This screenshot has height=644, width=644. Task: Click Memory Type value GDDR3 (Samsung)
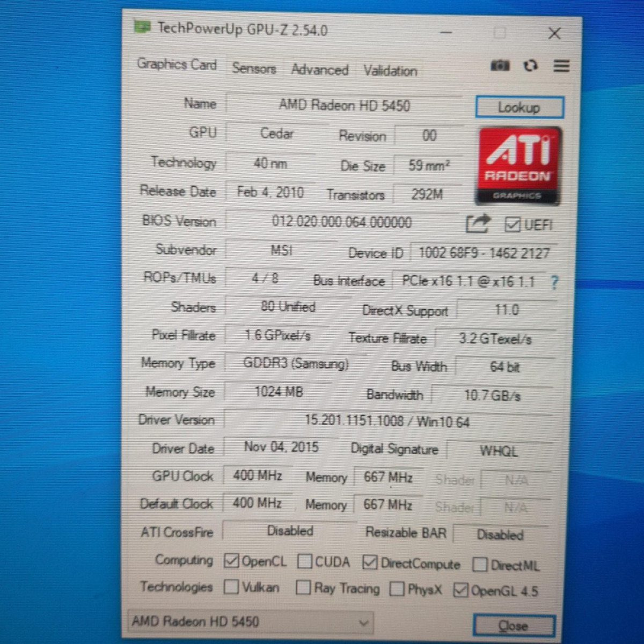(296, 363)
